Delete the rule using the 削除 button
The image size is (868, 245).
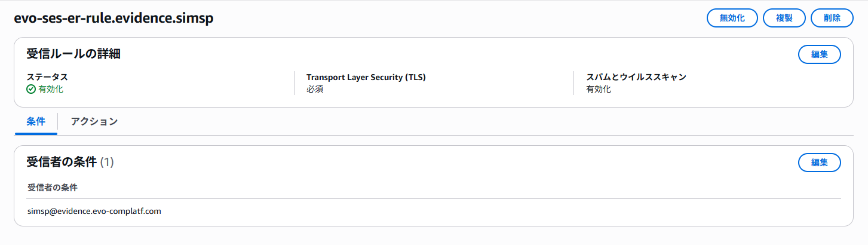tap(832, 18)
